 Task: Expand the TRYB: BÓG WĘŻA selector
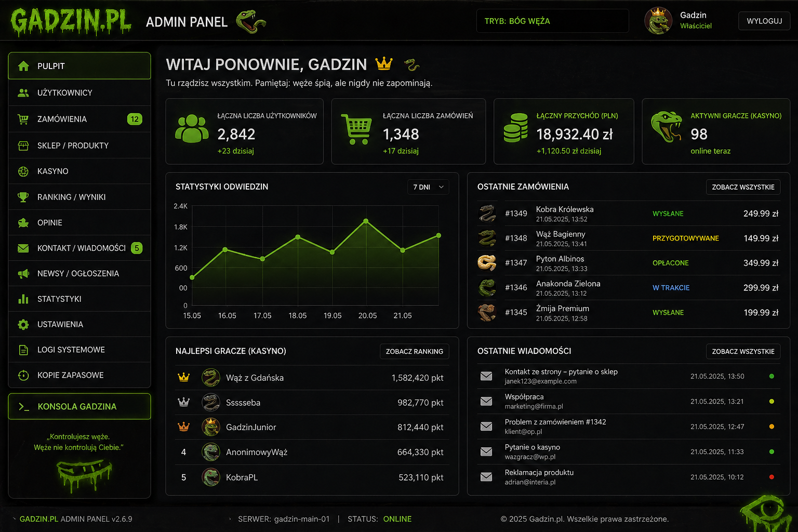pyautogui.click(x=552, y=20)
